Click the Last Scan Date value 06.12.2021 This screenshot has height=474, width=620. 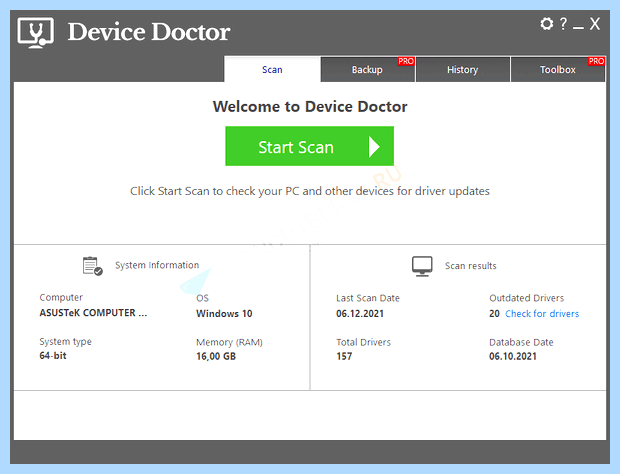coord(360,313)
